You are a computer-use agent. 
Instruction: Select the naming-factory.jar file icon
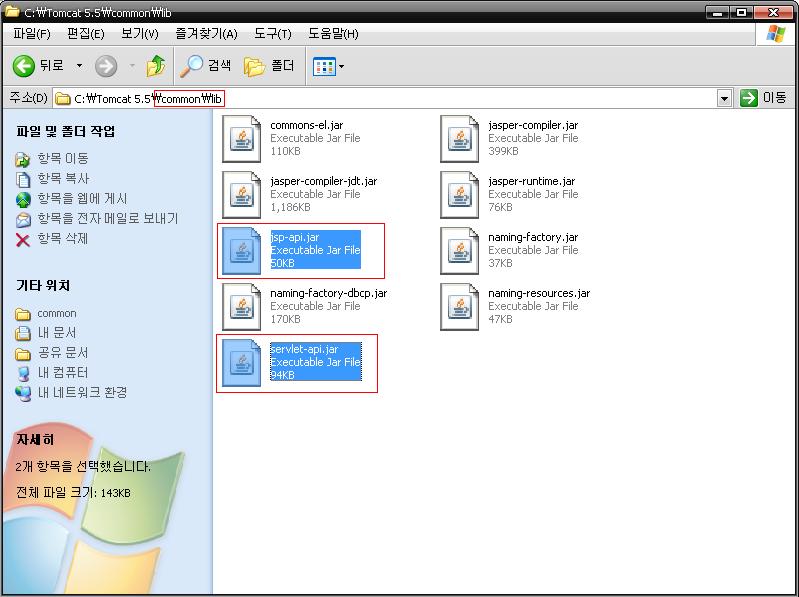coord(460,251)
